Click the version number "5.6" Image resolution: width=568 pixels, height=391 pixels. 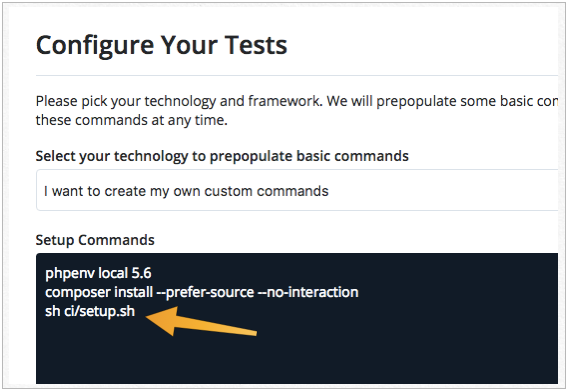(x=141, y=273)
